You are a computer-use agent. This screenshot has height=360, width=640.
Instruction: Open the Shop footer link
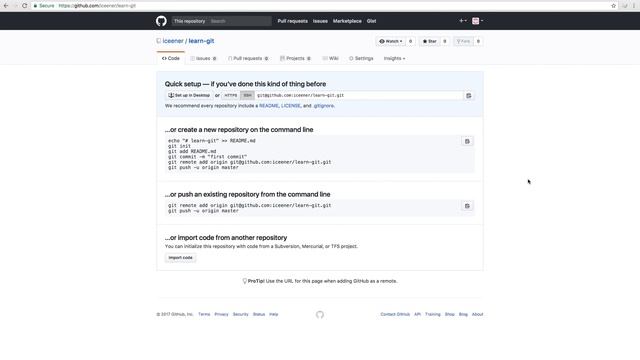click(x=450, y=314)
